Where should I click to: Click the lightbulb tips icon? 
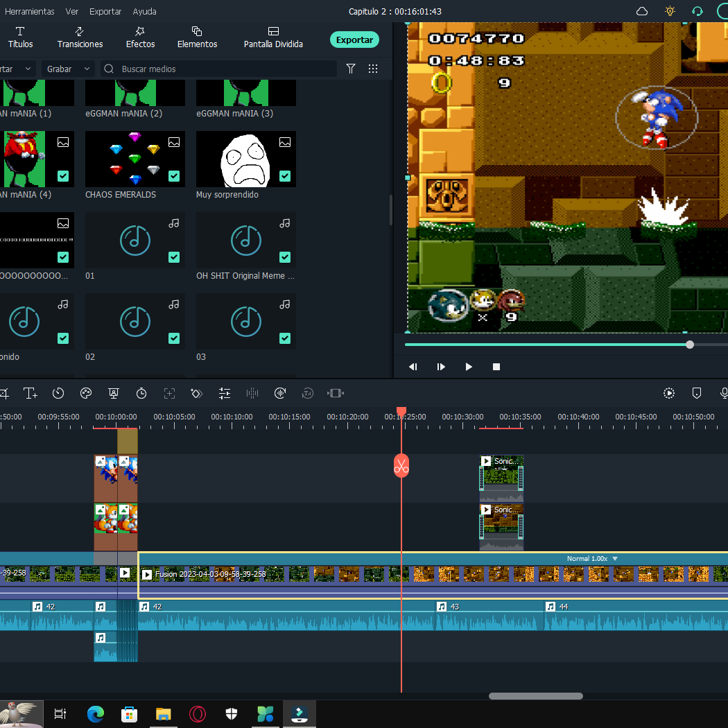click(x=670, y=11)
